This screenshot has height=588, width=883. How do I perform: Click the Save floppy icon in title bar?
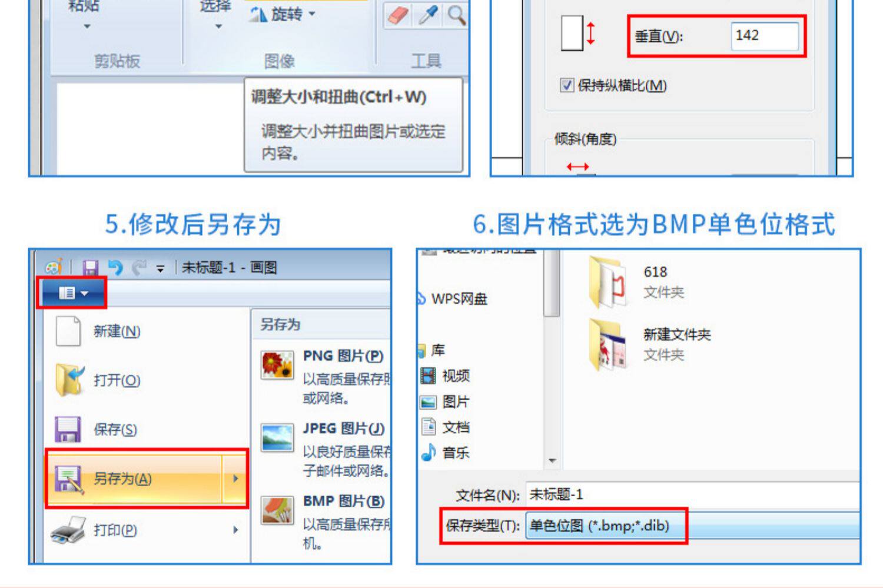pos(90,268)
